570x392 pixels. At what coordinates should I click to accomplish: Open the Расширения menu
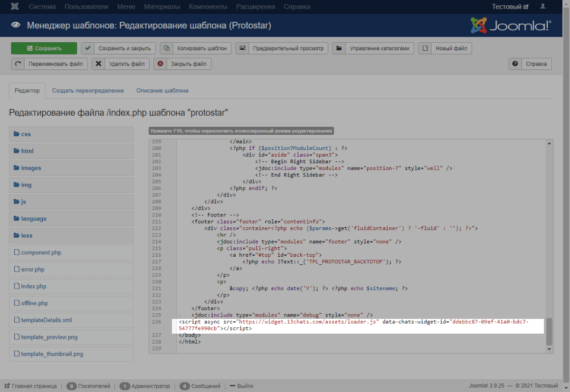[256, 7]
